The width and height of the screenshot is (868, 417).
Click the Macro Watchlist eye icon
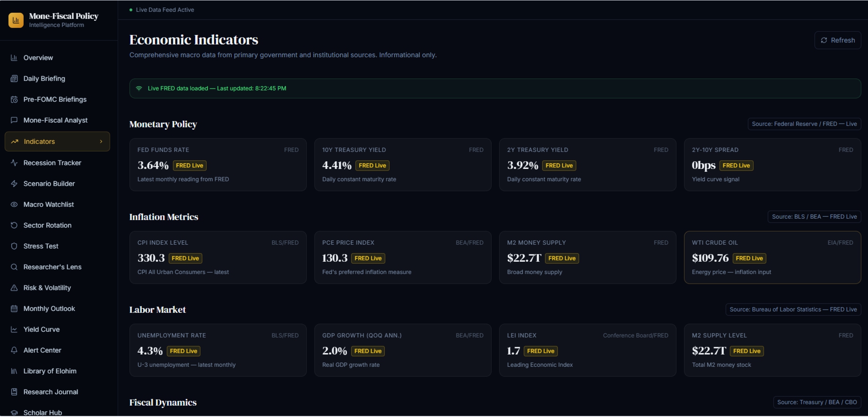(x=14, y=204)
